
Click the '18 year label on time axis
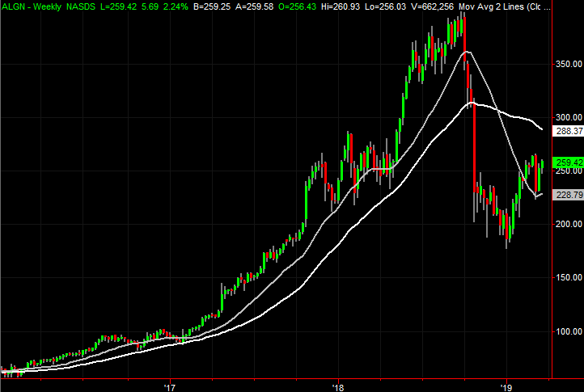[x=338, y=387]
